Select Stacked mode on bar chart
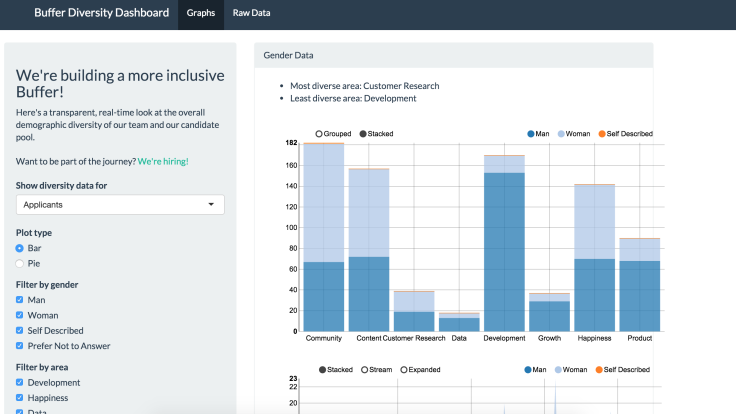736x414 pixels. (376, 134)
